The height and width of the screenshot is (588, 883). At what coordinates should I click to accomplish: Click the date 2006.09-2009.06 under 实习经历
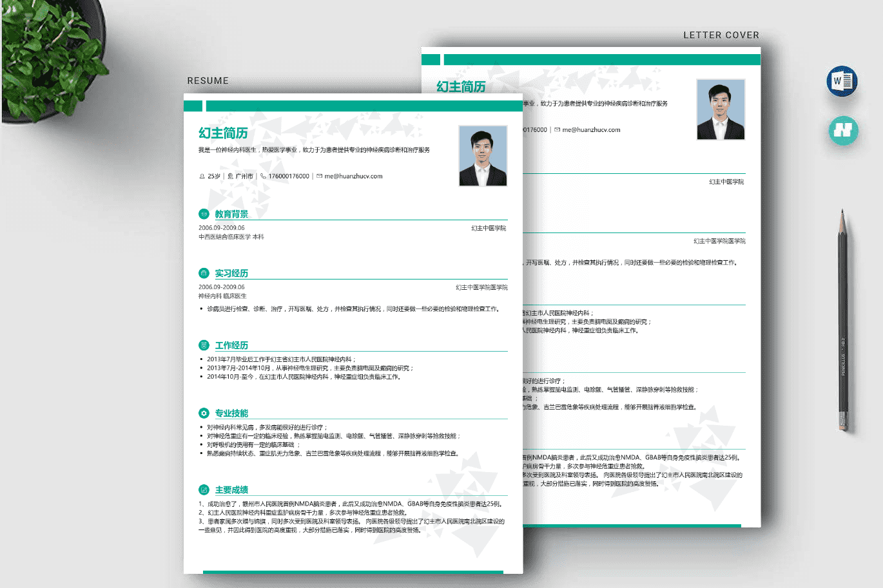pos(222,287)
